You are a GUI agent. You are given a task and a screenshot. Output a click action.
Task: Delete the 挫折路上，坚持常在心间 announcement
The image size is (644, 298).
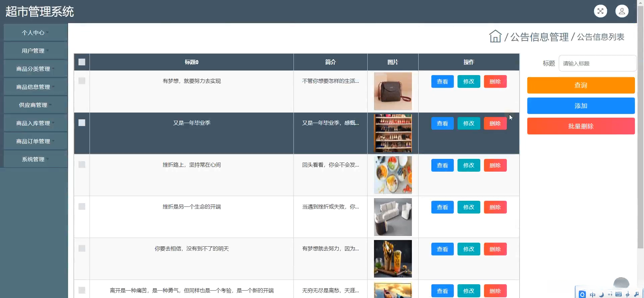tap(495, 165)
